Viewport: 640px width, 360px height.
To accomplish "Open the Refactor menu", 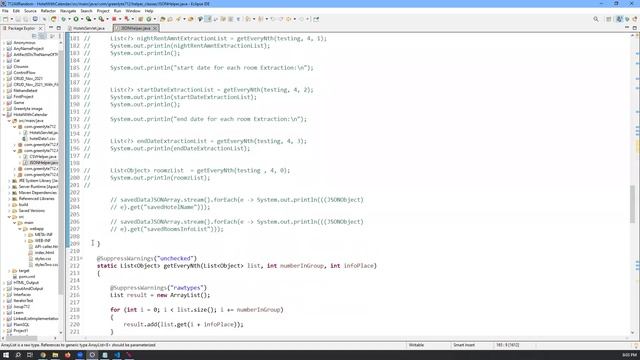I will click(48, 11).
